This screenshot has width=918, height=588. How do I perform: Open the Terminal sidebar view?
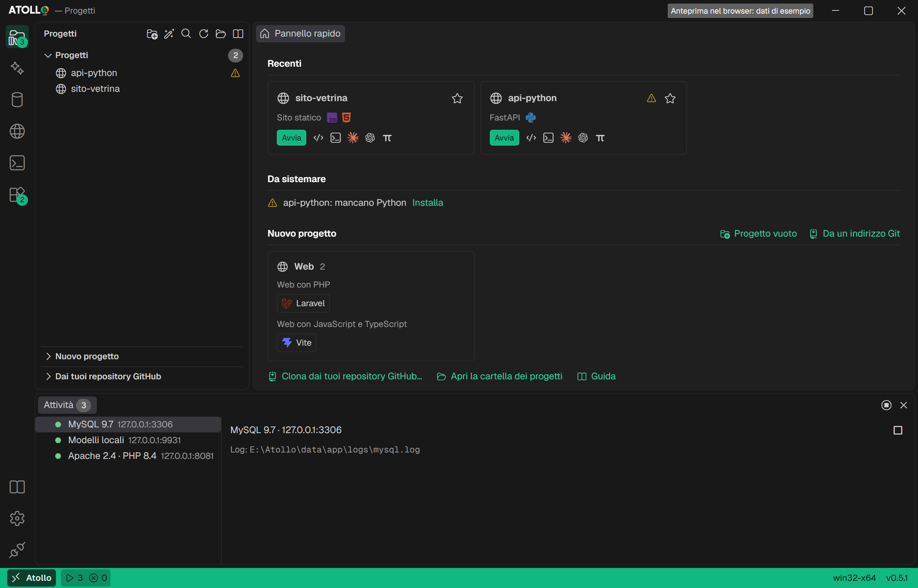coord(17,163)
